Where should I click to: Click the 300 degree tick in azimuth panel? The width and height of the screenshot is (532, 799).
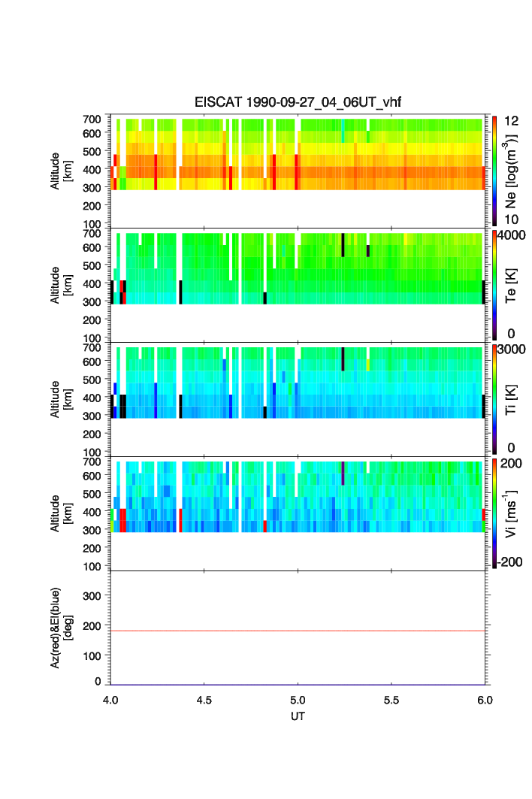point(92,595)
